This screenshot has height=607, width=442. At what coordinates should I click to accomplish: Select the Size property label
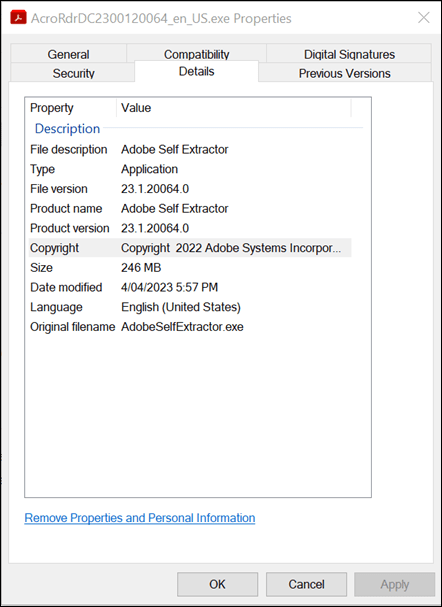click(41, 267)
